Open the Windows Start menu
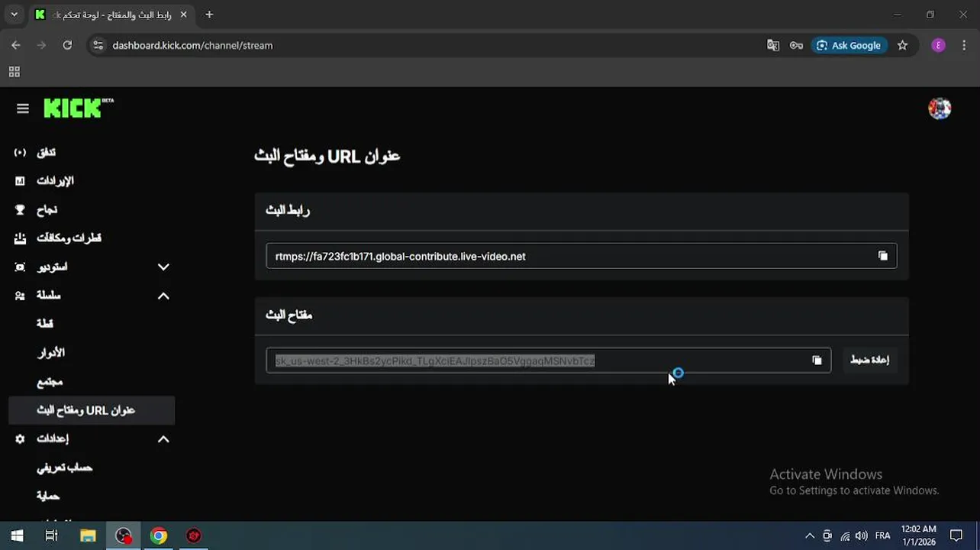 [17, 535]
